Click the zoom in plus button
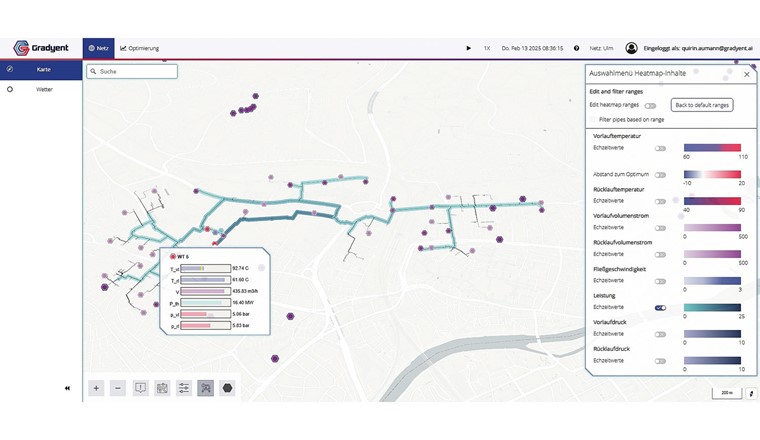The width and height of the screenshot is (760, 440). (x=96, y=388)
